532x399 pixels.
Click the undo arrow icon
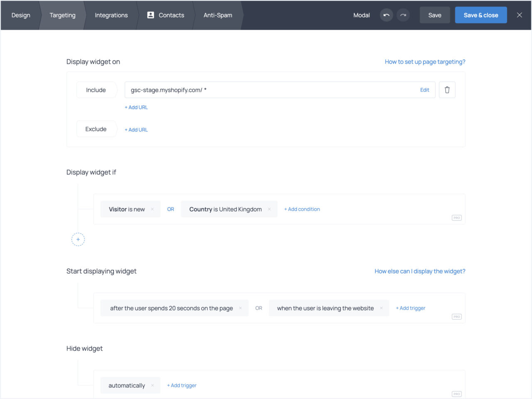coord(386,15)
